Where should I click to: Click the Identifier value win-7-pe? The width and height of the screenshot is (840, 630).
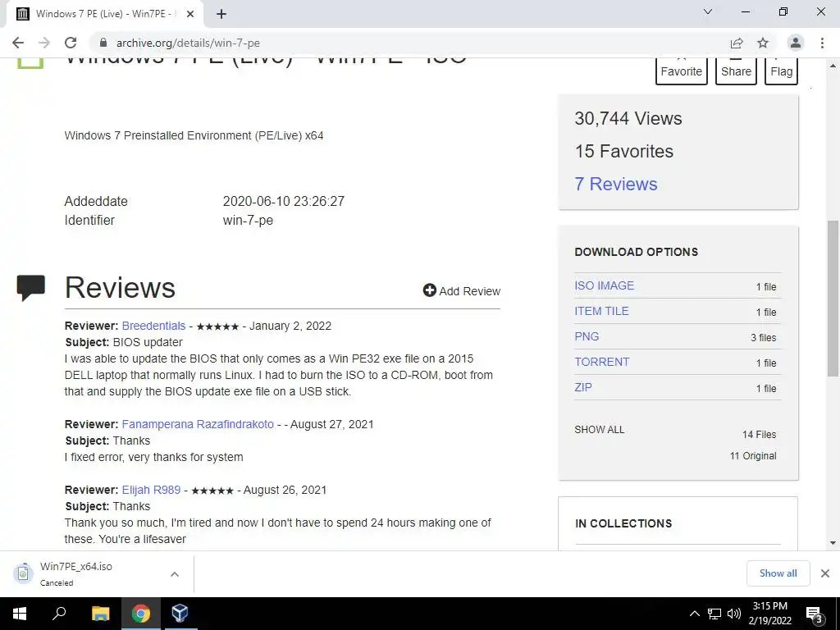[x=248, y=220]
